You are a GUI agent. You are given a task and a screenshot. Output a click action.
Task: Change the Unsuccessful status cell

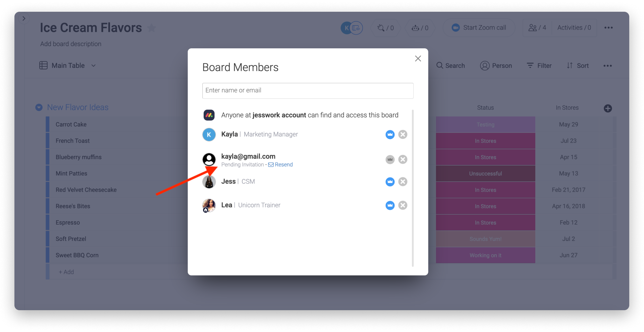point(485,174)
